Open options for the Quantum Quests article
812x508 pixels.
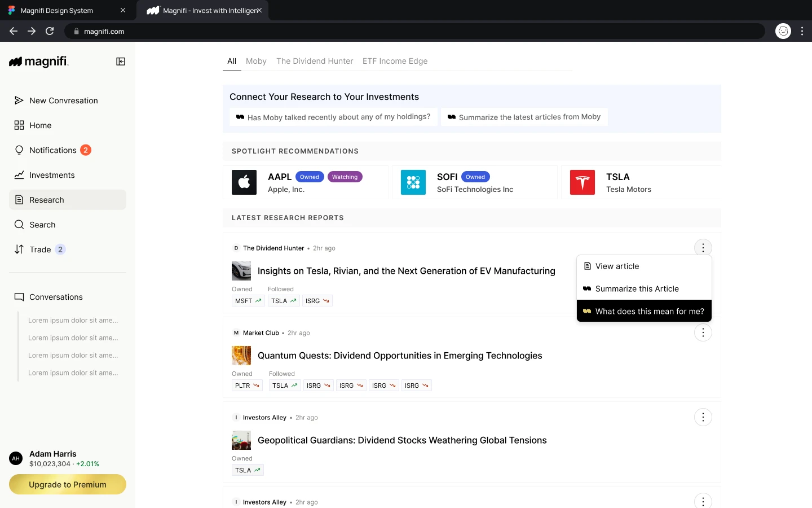point(703,332)
